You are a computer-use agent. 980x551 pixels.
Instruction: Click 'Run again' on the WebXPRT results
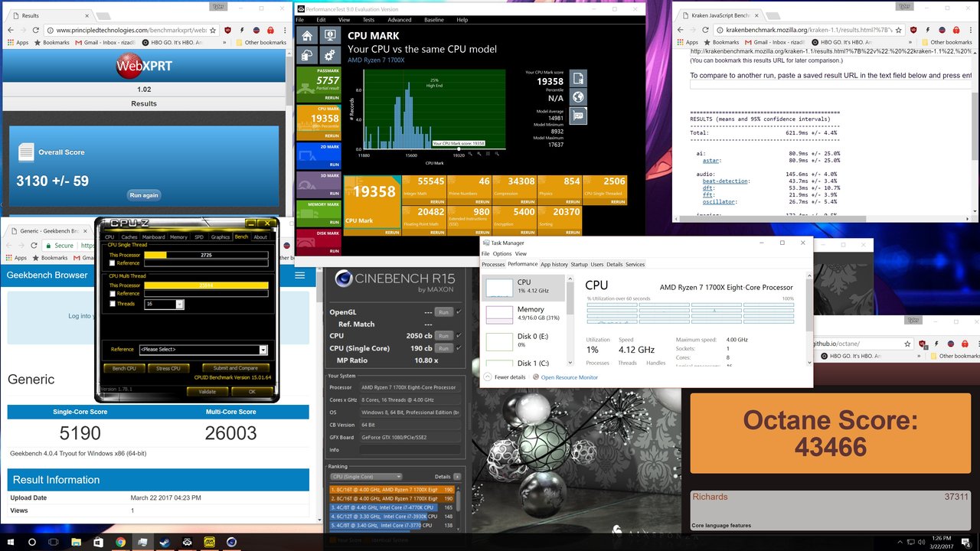[144, 195]
